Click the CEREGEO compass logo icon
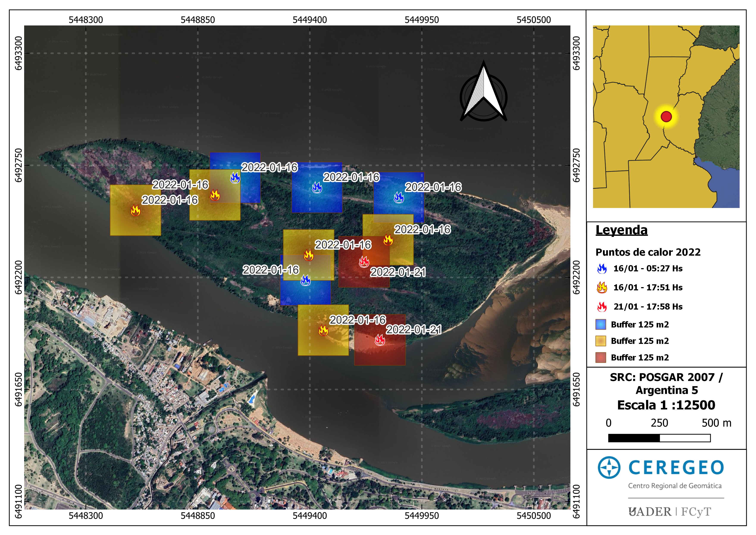The width and height of the screenshot is (756, 535). point(609,467)
